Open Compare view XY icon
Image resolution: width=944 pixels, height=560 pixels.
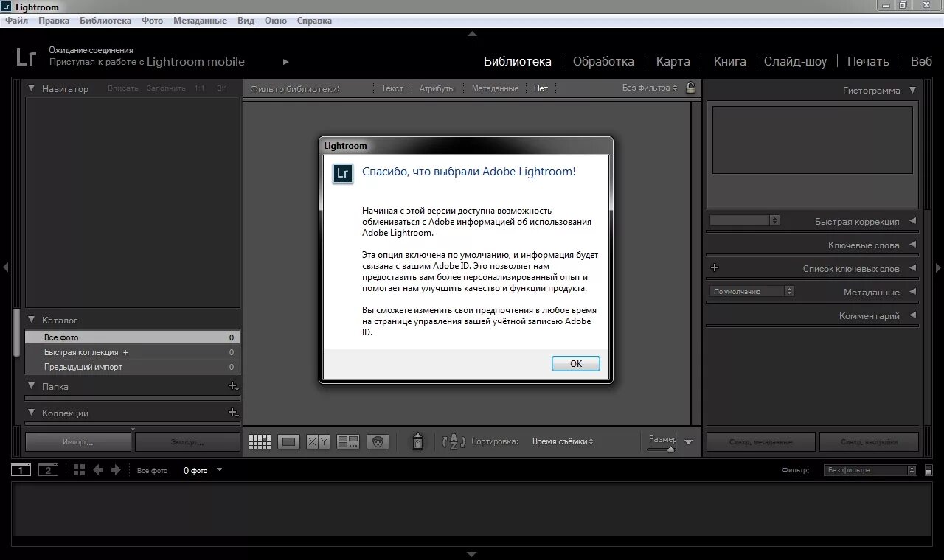pyautogui.click(x=318, y=441)
